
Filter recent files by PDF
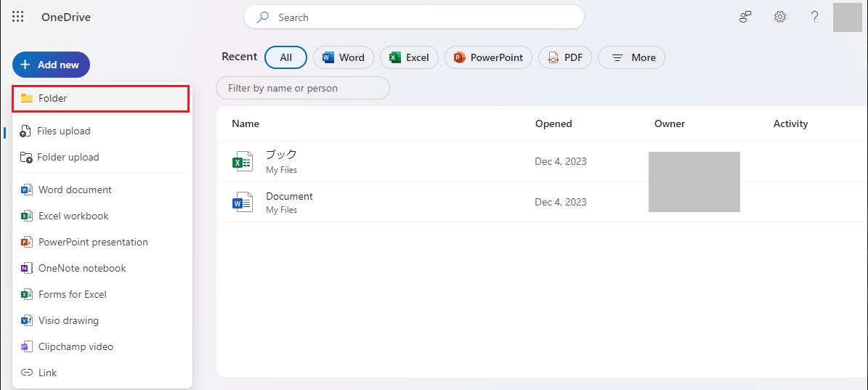click(x=564, y=57)
